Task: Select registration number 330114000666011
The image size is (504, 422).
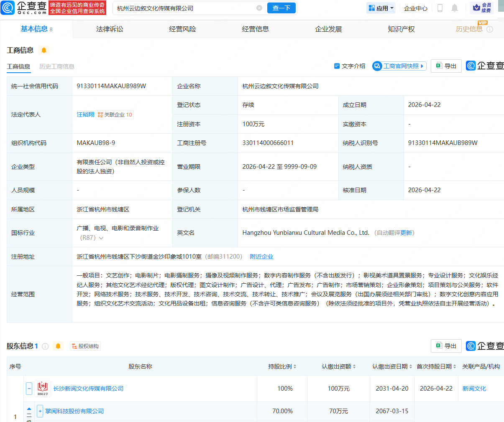Action: [x=268, y=143]
